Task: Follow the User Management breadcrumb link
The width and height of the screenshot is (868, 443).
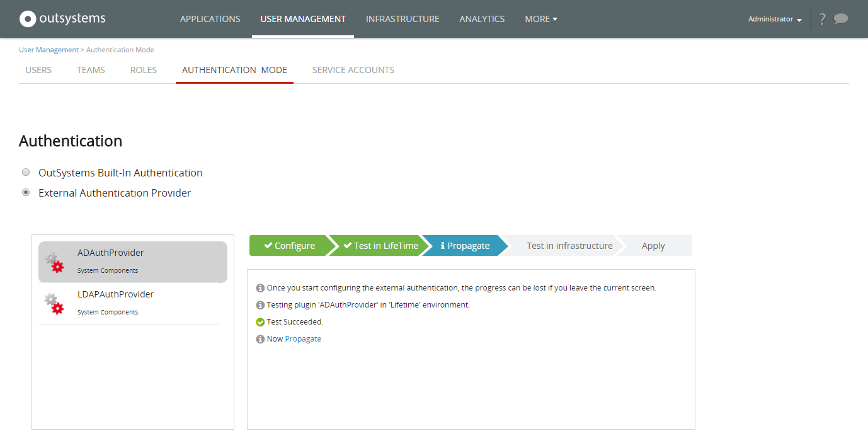Action: (49, 49)
